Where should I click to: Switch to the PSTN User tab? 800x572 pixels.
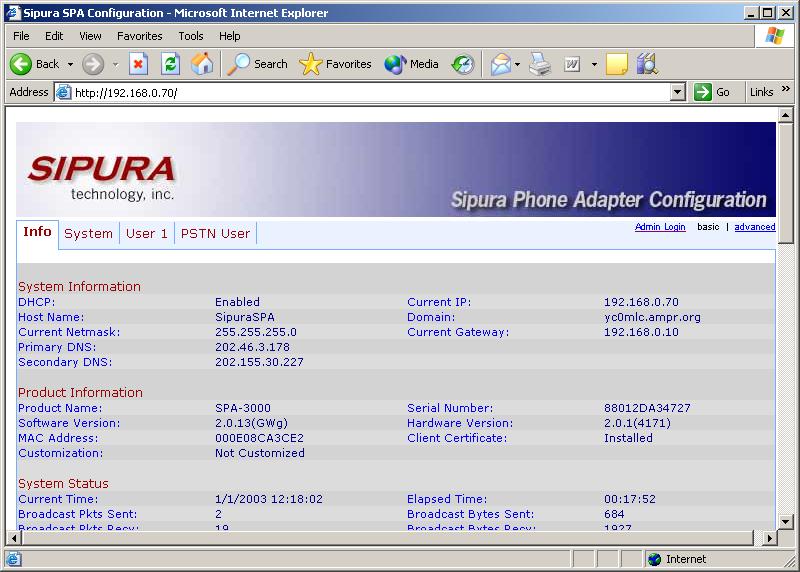click(215, 233)
